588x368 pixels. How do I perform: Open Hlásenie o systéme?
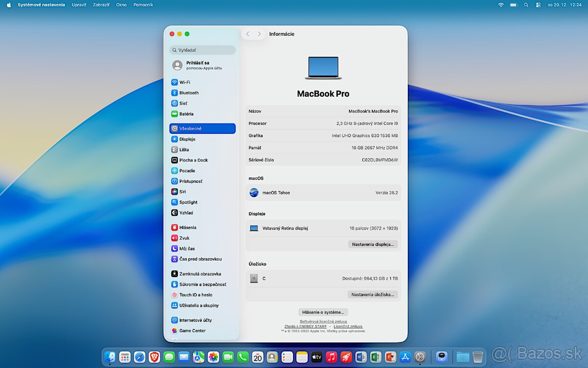(323, 312)
